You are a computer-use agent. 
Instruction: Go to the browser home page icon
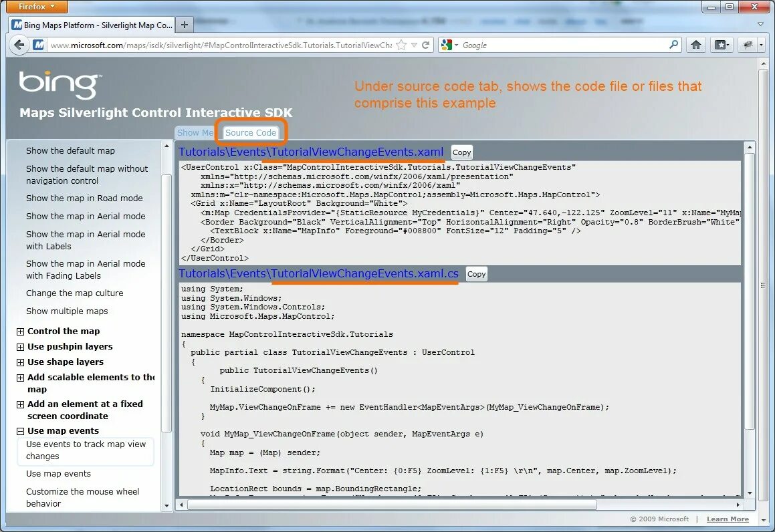(x=696, y=45)
